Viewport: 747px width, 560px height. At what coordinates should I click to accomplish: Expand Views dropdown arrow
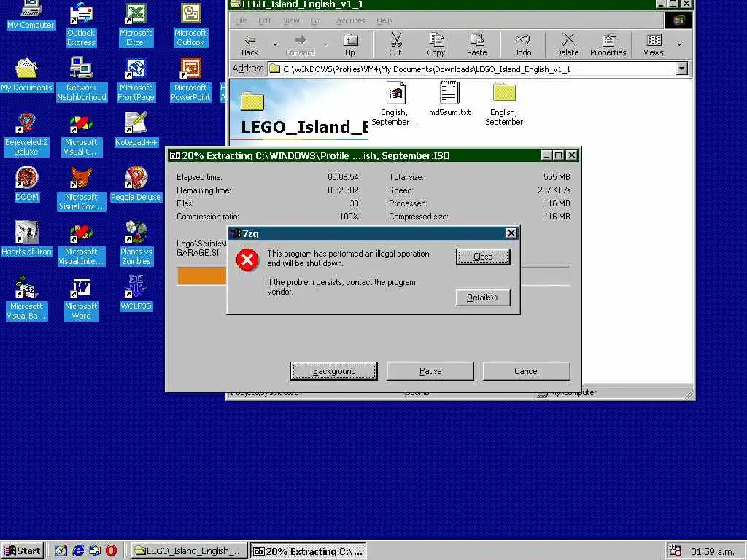(679, 44)
